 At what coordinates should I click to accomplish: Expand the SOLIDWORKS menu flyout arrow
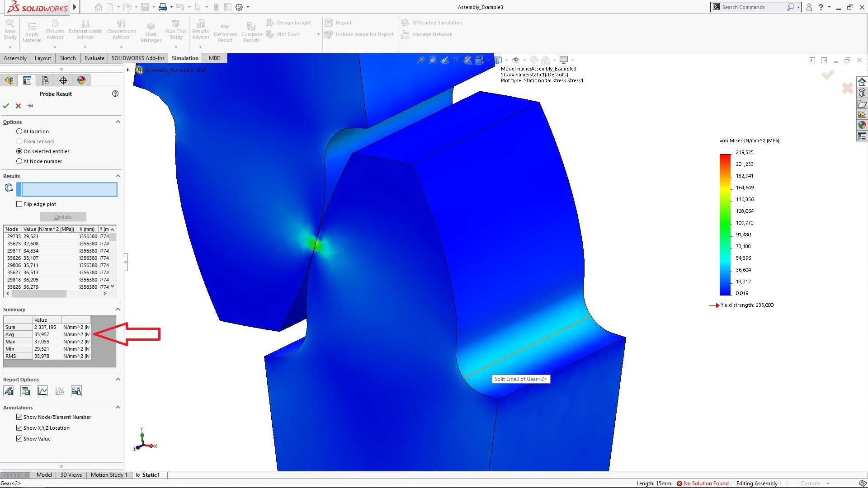tap(75, 7)
